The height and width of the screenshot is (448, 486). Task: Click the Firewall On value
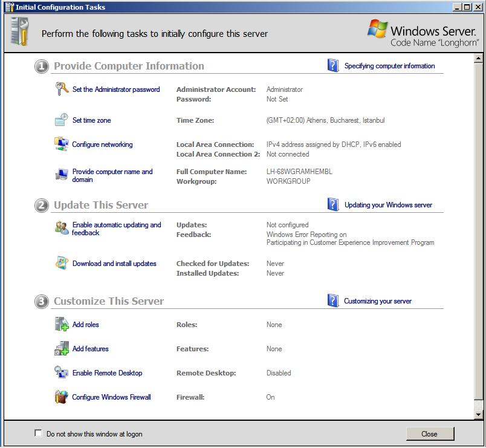[270, 397]
